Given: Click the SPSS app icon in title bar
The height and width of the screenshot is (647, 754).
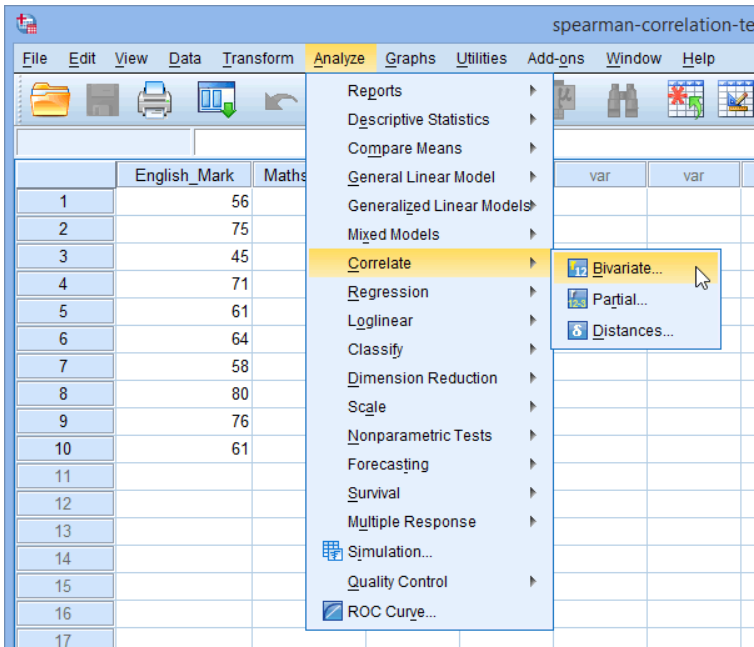Looking at the screenshot, I should point(26,24).
